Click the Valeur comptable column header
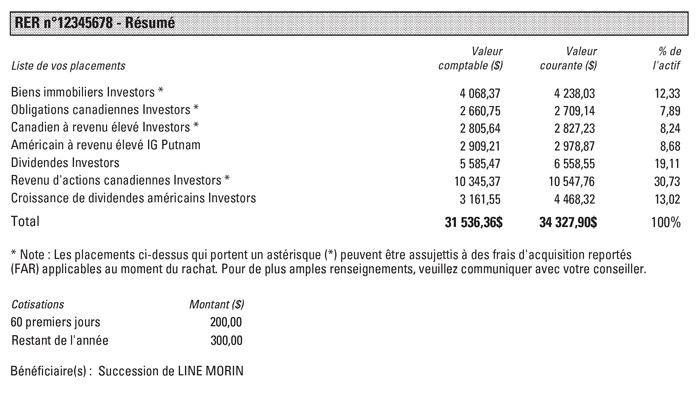The height and width of the screenshot is (394, 700). click(471, 58)
